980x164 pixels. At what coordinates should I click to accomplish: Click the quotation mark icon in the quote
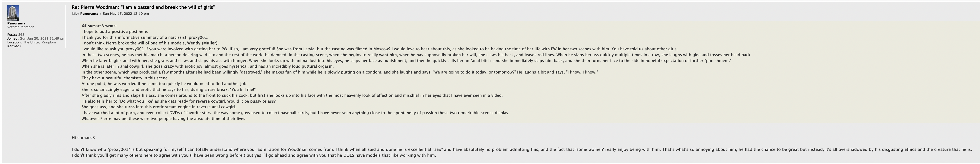pos(84,26)
